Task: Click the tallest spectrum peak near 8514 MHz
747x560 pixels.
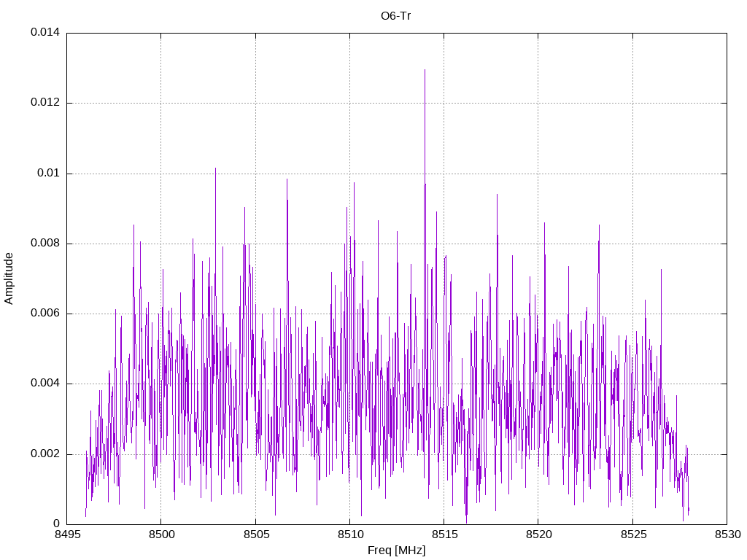Action: pos(425,71)
